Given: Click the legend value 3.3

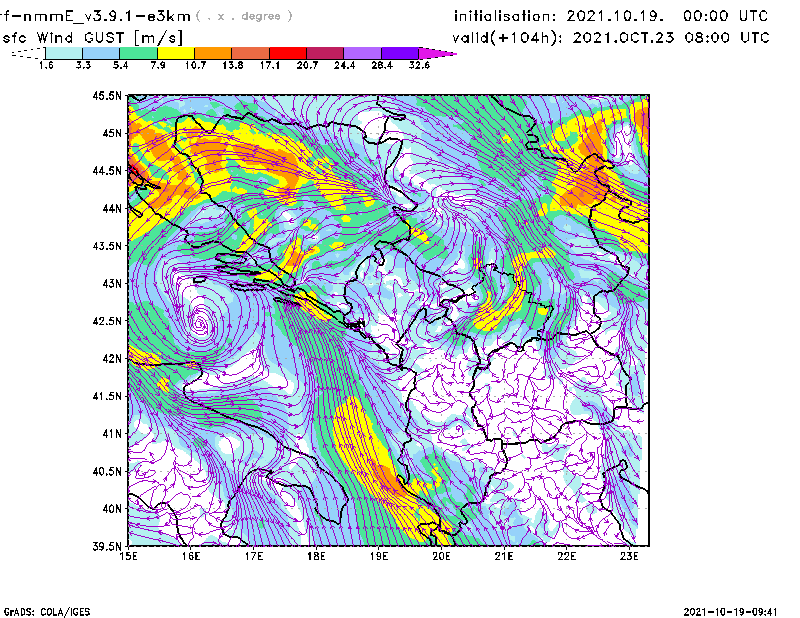Looking at the screenshot, I should click(83, 65).
